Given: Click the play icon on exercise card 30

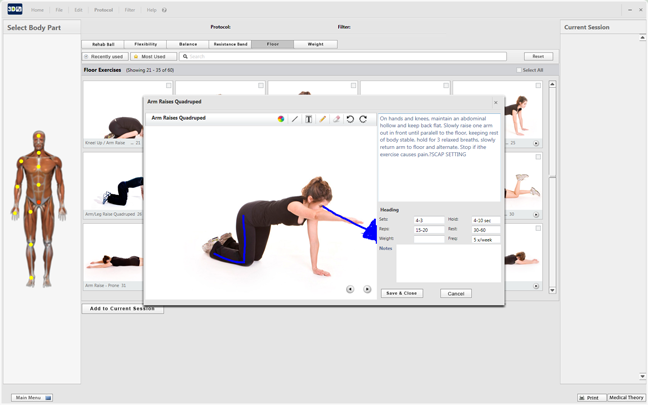Looking at the screenshot, I should coord(536,215).
